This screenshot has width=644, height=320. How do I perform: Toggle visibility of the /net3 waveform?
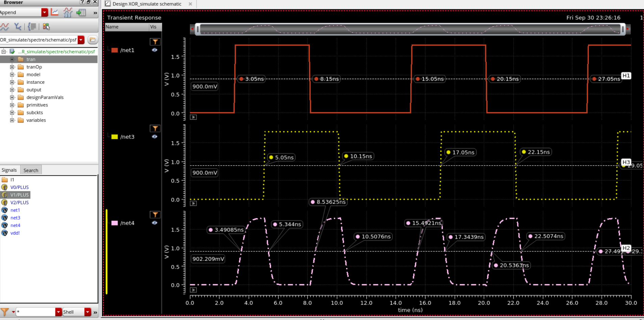pyautogui.click(x=155, y=137)
